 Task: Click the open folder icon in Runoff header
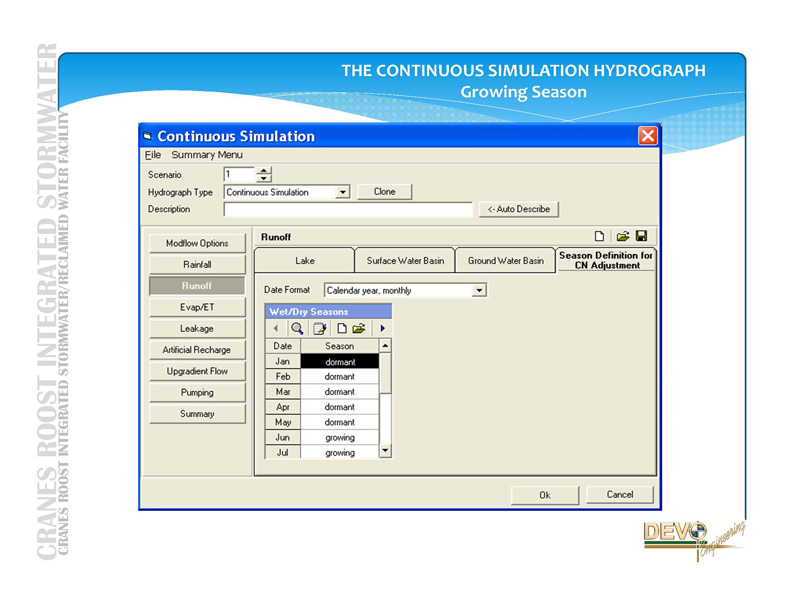[x=621, y=237]
